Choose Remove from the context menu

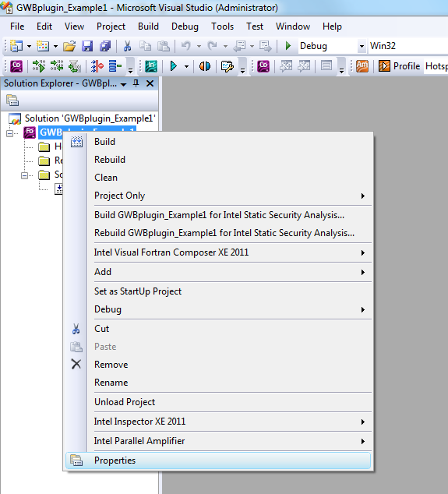218,365
